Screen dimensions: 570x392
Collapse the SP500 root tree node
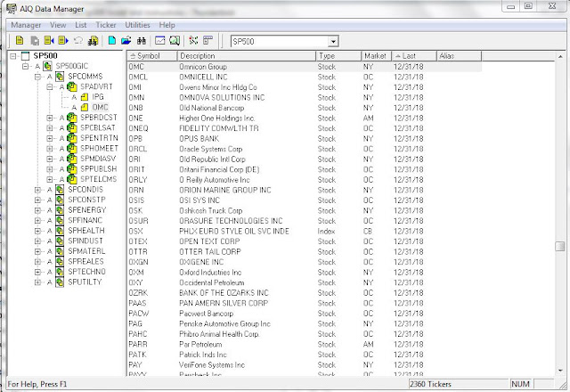click(x=13, y=56)
